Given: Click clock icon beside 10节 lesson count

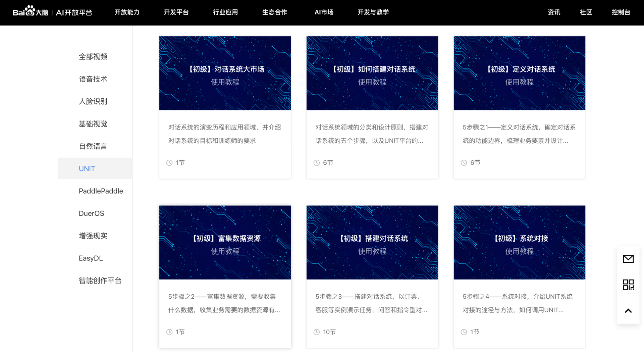Looking at the screenshot, I should click(x=317, y=332).
